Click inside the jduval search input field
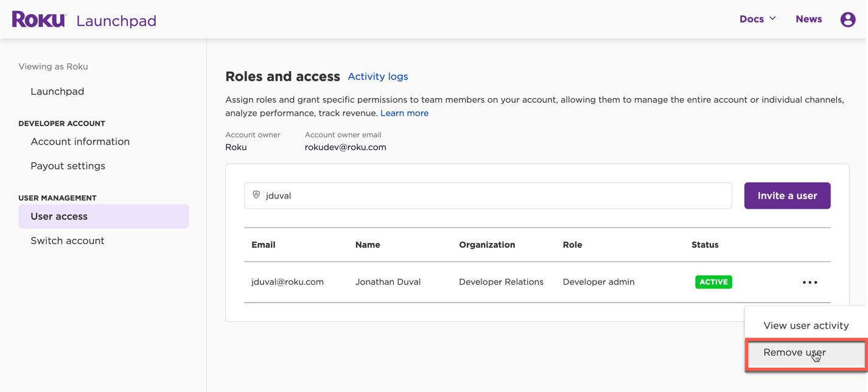 click(426, 195)
